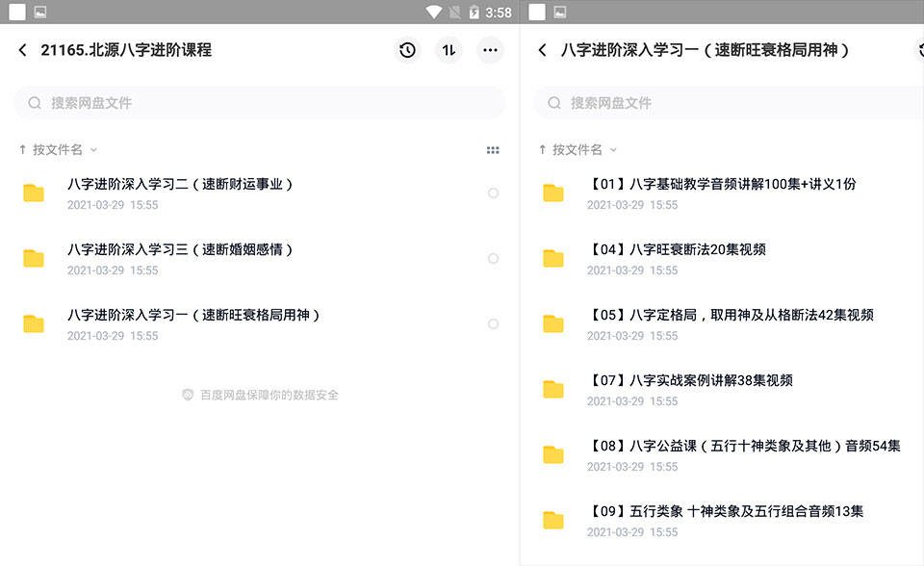924x566 pixels.
Task: Go back from 21165.北源八字进阶课程 folder
Action: pos(22,50)
